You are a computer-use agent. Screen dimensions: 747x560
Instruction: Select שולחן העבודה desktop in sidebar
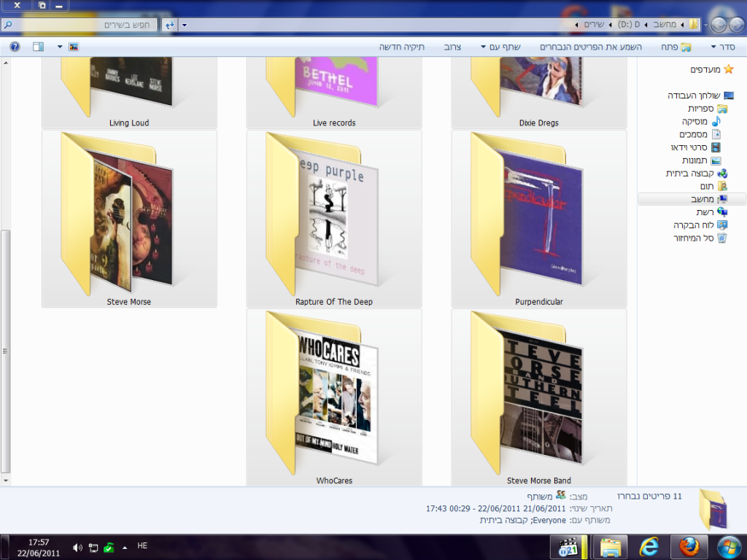tap(700, 96)
